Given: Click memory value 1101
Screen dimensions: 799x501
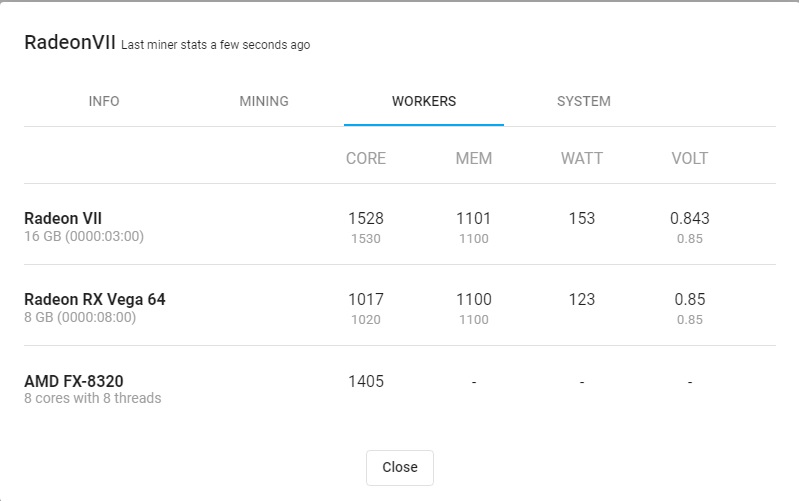Looking at the screenshot, I should coord(474,218).
